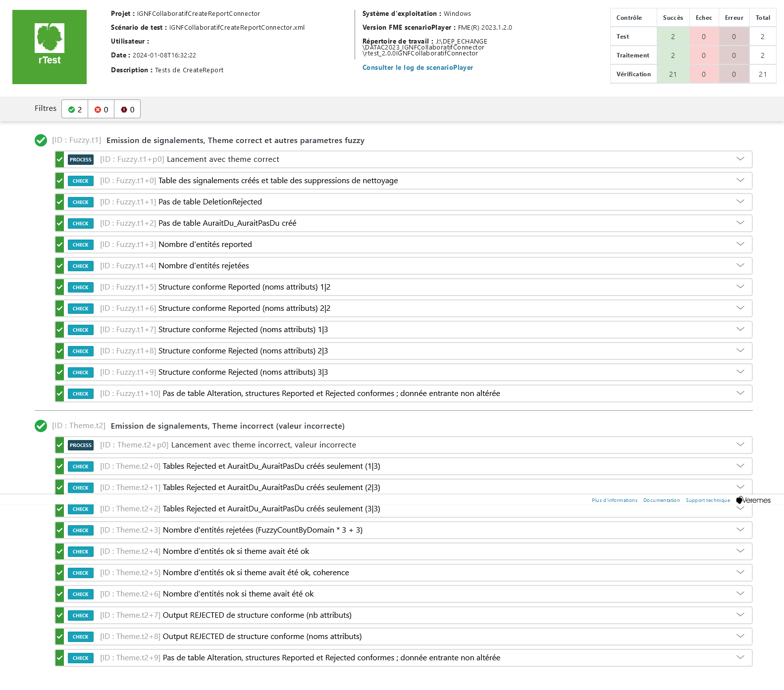Click the Erreur column header
This screenshot has width=784, height=690.
(x=734, y=18)
